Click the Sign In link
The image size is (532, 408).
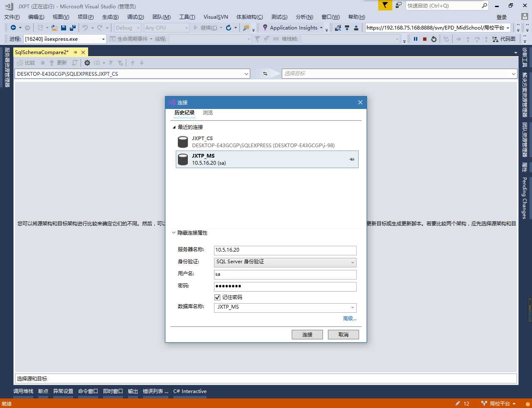[x=502, y=17]
